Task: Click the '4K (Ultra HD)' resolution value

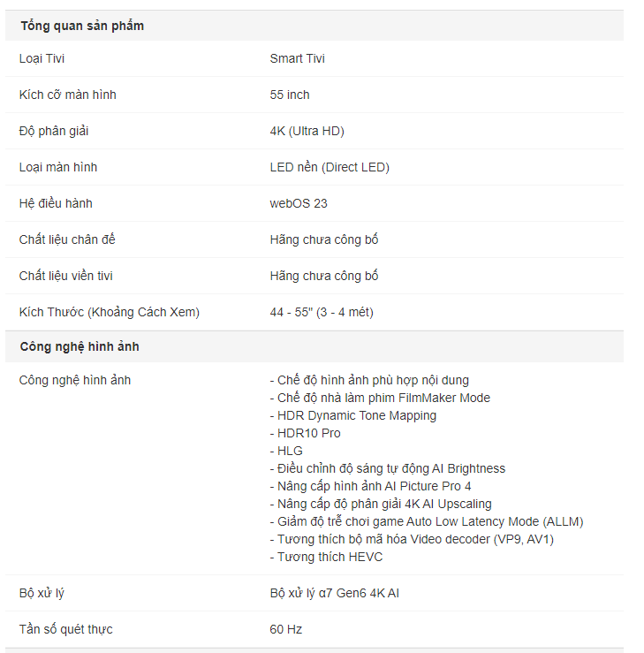Action: coord(307,131)
